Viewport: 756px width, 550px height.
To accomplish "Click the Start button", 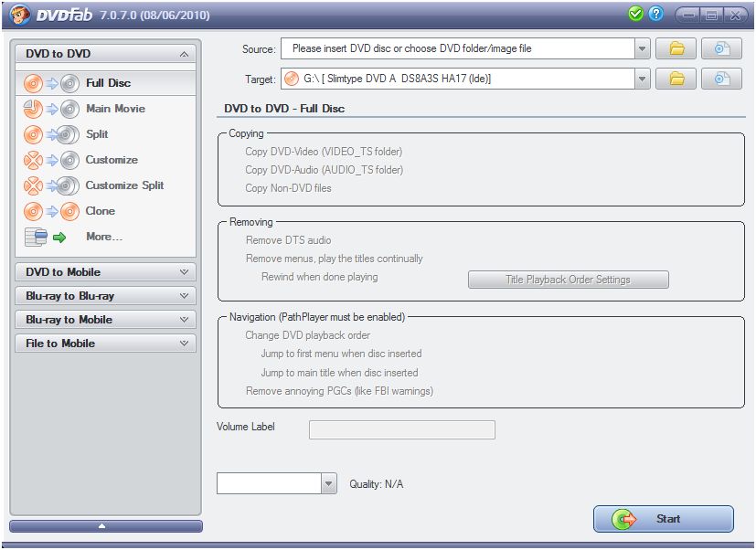I will (x=664, y=519).
